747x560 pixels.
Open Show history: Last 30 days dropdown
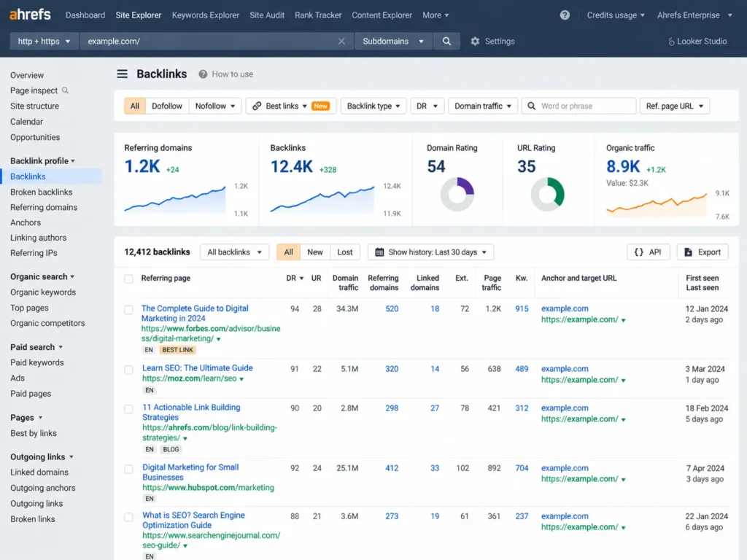pyautogui.click(x=430, y=252)
